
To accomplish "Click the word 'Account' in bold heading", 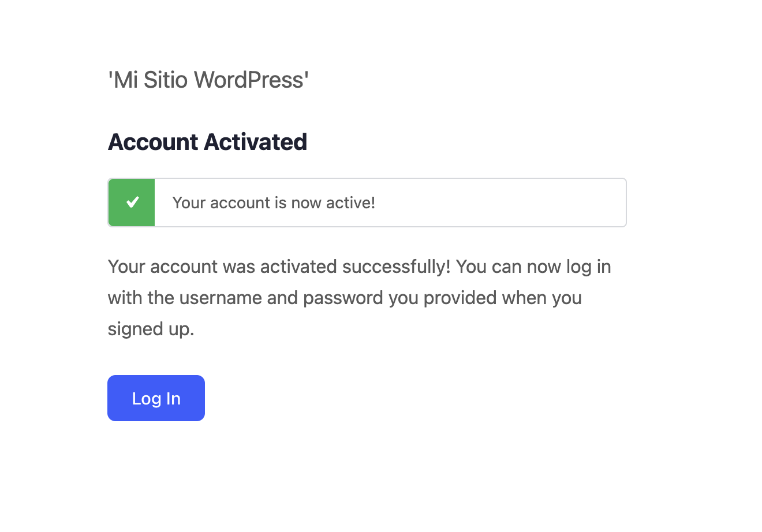I will point(153,142).
